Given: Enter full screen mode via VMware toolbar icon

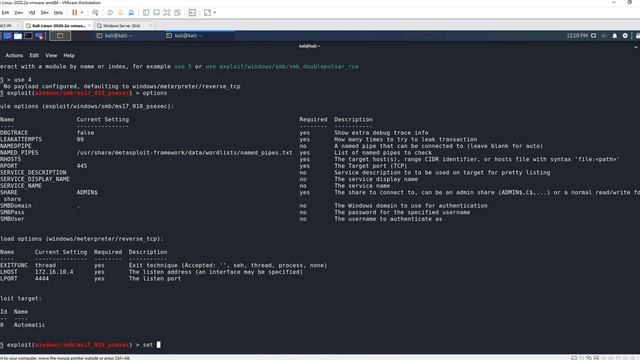Looking at the screenshot, I should [x=167, y=13].
